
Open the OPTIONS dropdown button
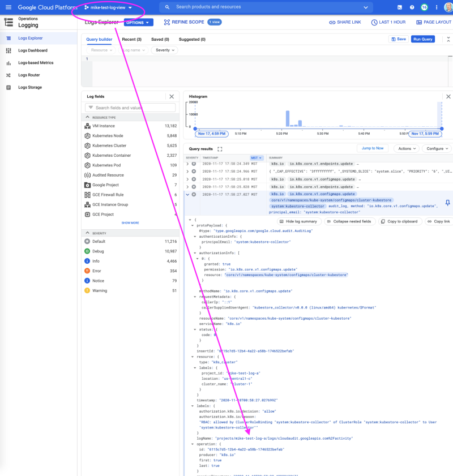pyautogui.click(x=139, y=23)
